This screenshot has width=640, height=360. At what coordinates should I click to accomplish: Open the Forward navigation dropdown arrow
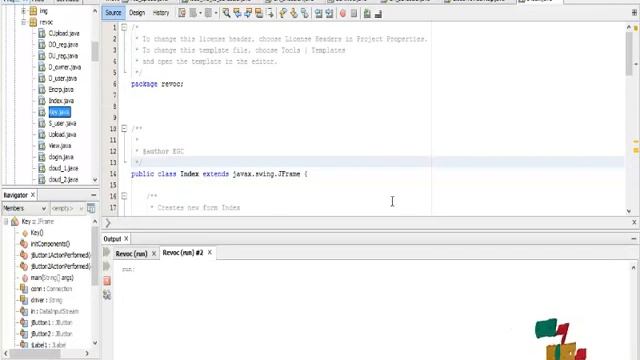tap(216, 13)
